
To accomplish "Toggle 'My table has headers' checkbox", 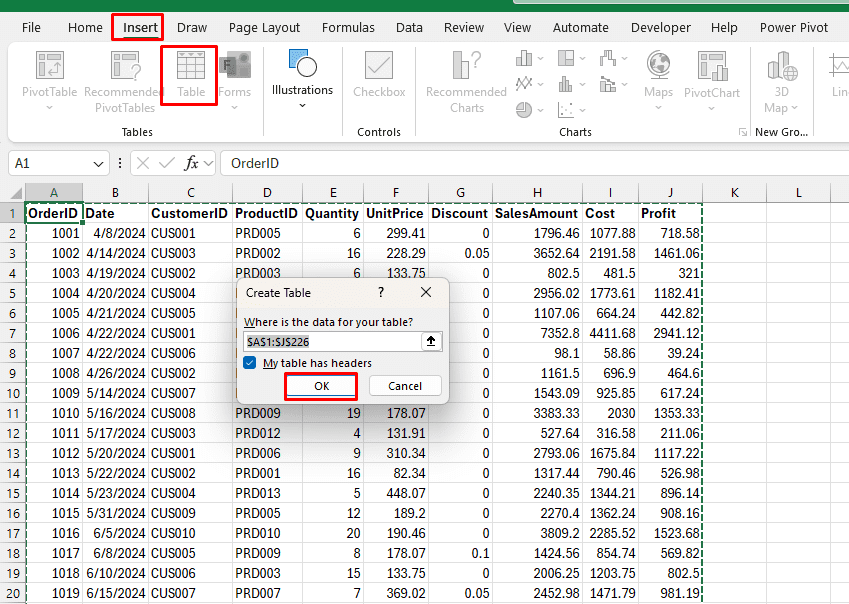I will pyautogui.click(x=250, y=363).
